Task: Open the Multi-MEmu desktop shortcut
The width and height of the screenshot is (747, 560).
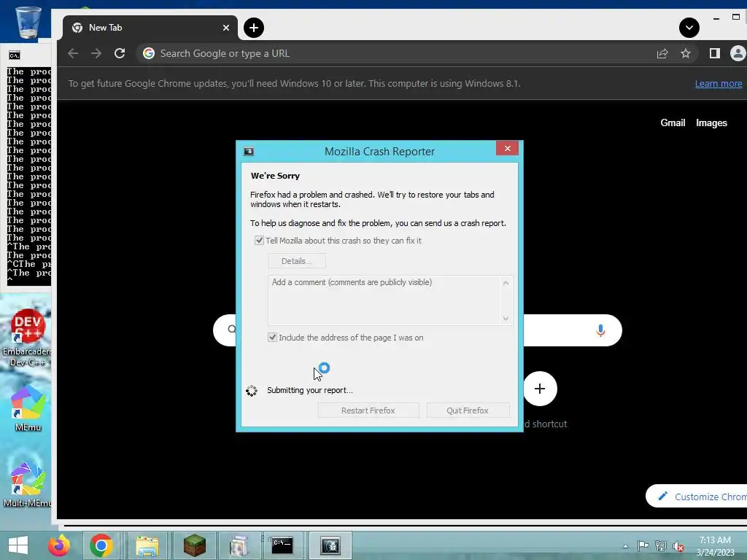Action: 28,485
